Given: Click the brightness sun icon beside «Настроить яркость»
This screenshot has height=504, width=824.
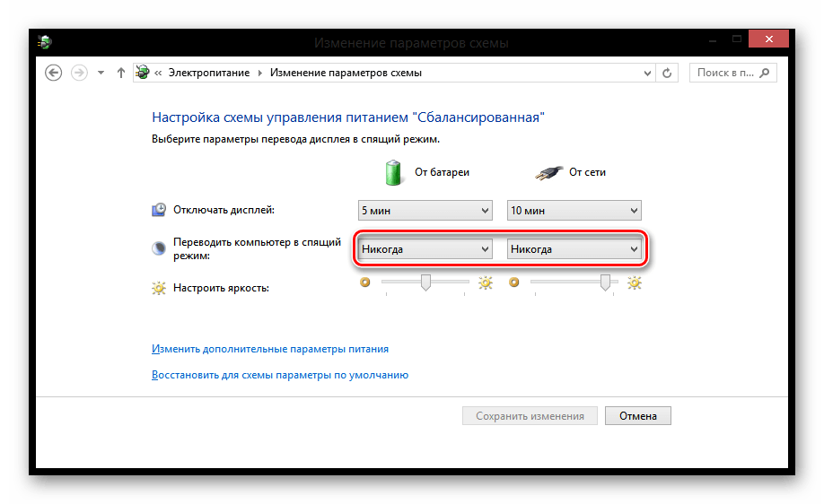Looking at the screenshot, I should click(x=159, y=288).
